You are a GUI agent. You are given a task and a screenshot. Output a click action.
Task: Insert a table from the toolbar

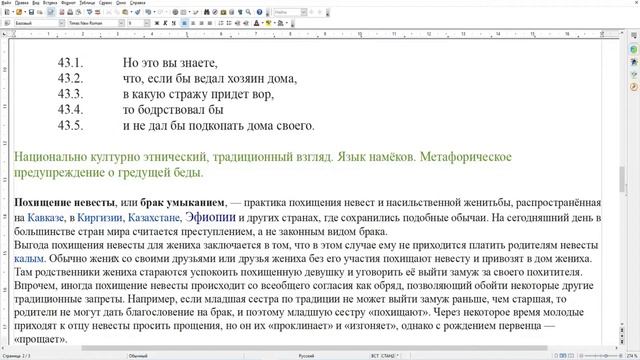tap(184, 12)
